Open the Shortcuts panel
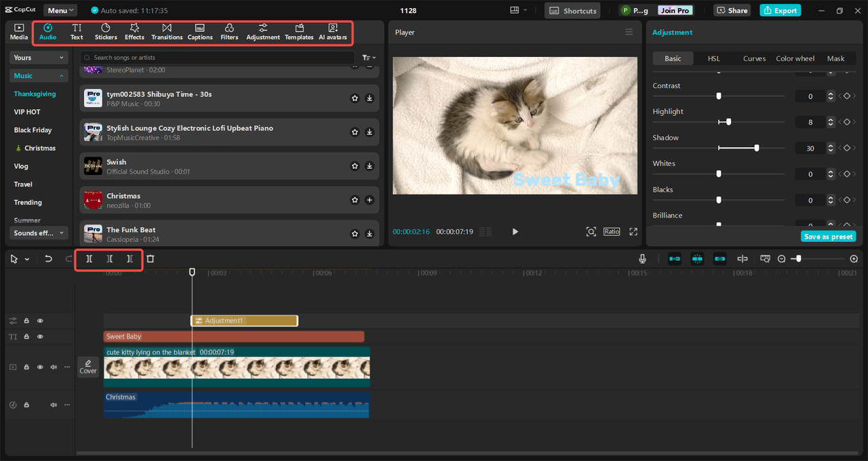The image size is (868, 461). (x=572, y=10)
